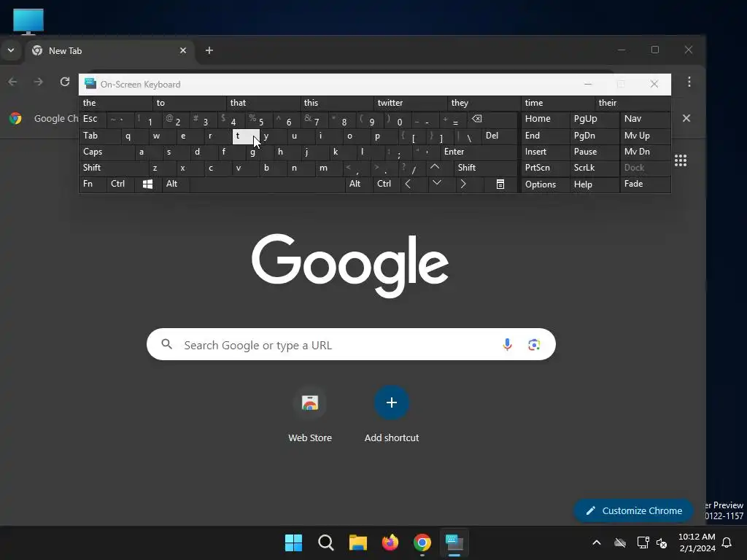Image resolution: width=747 pixels, height=560 pixels.
Task: Show hidden system tray icons
Action: click(596, 542)
